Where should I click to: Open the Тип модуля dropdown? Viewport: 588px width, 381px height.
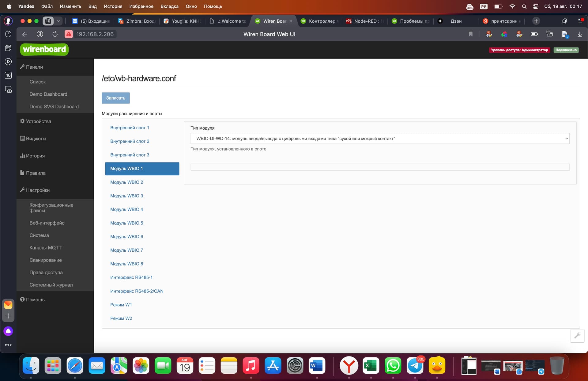coord(380,139)
